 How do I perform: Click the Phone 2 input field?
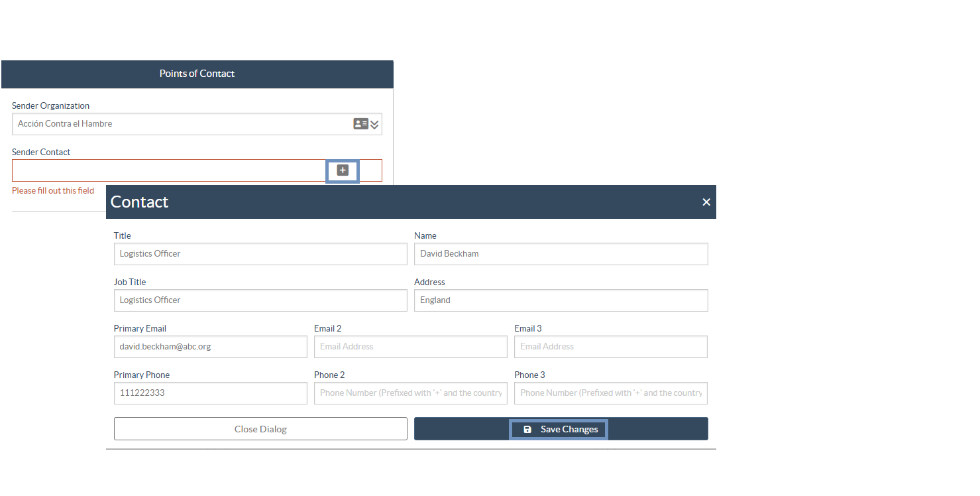[x=410, y=393]
